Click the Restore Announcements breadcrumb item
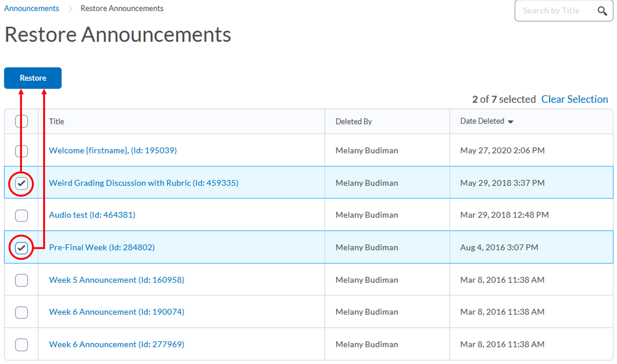This screenshot has height=364, width=617. coord(122,8)
